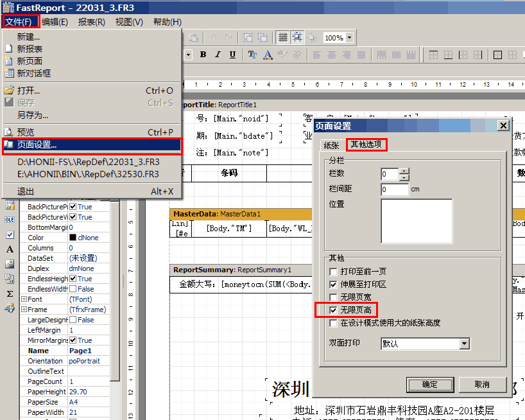
Task: Click the 位置 list box
Action: pyautogui.click(x=417, y=221)
